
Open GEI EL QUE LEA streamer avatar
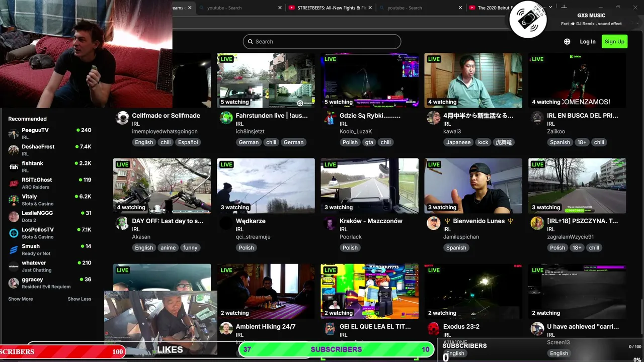point(330,329)
